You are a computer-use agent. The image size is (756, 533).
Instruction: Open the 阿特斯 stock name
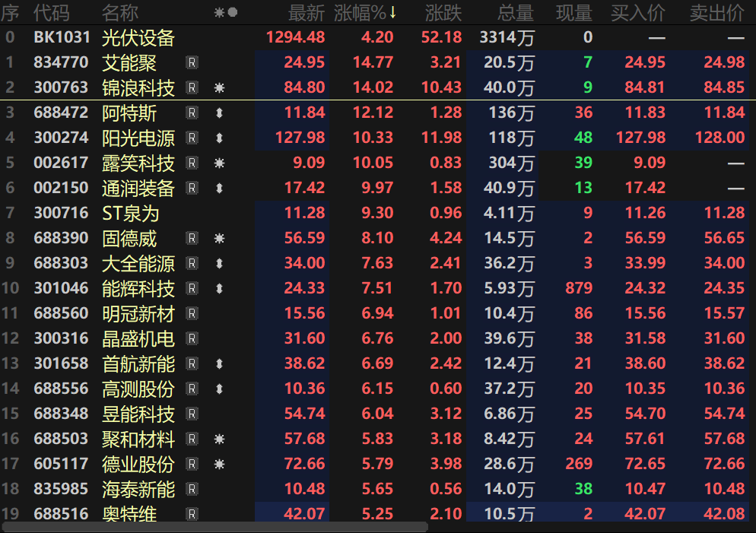129,113
